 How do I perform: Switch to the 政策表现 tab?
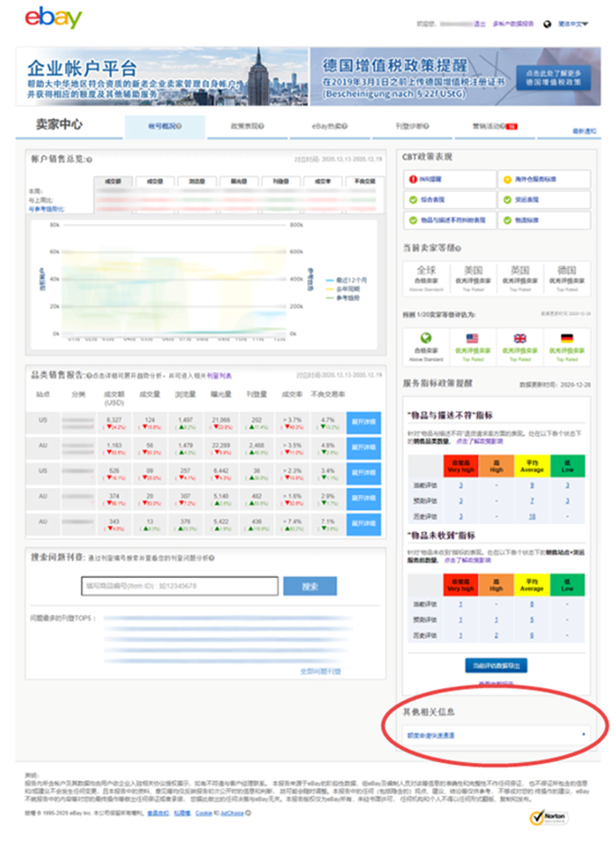(247, 126)
